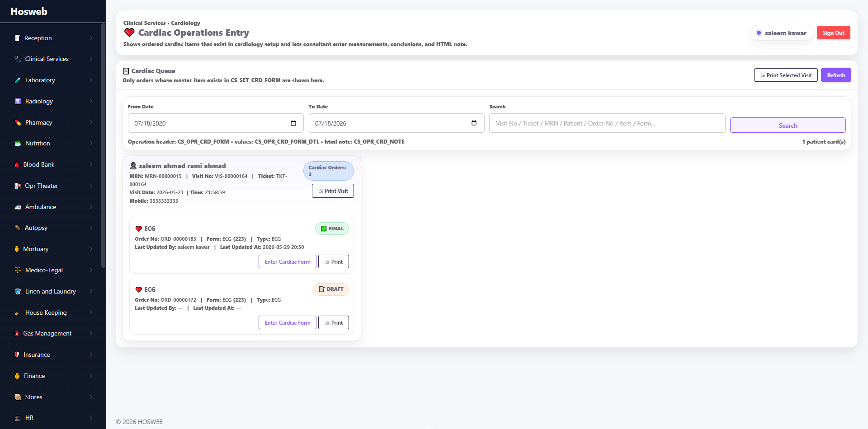
Task: Open From Date calendar picker icon
Action: 293,123
